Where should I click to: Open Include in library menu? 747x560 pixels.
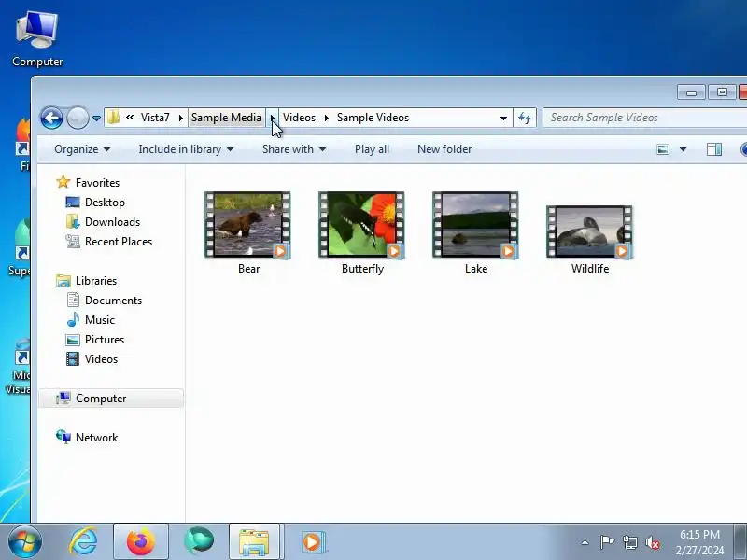coord(186,149)
